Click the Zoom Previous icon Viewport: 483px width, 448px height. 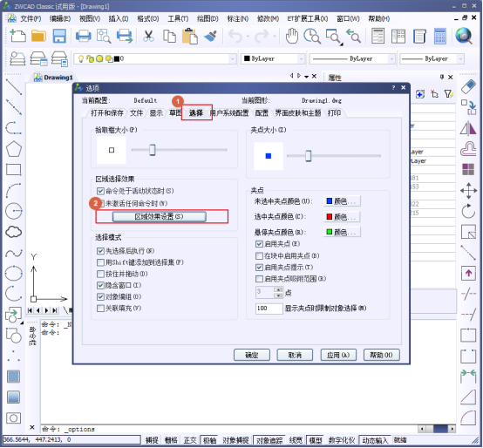click(x=353, y=36)
